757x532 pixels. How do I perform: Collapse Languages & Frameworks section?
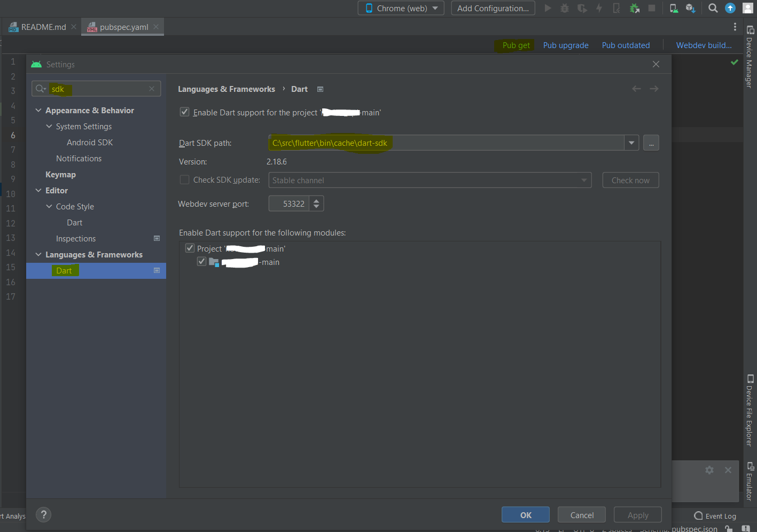(x=38, y=254)
